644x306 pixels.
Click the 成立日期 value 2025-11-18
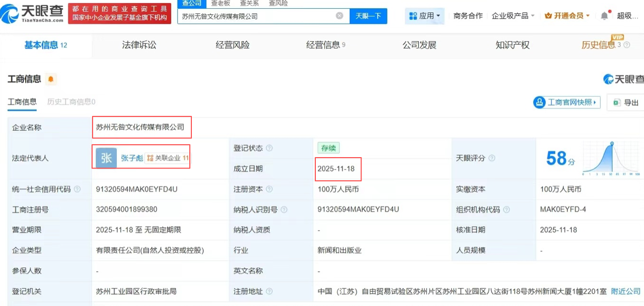tap(336, 168)
